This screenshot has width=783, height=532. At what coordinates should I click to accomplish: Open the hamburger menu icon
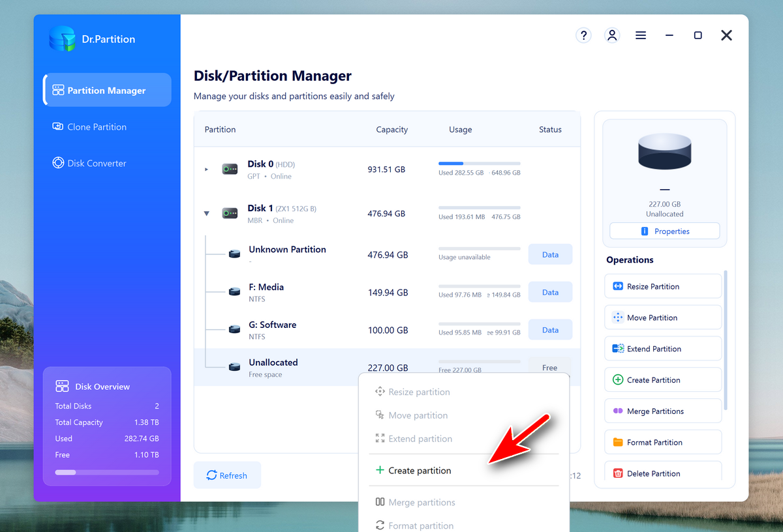641,35
